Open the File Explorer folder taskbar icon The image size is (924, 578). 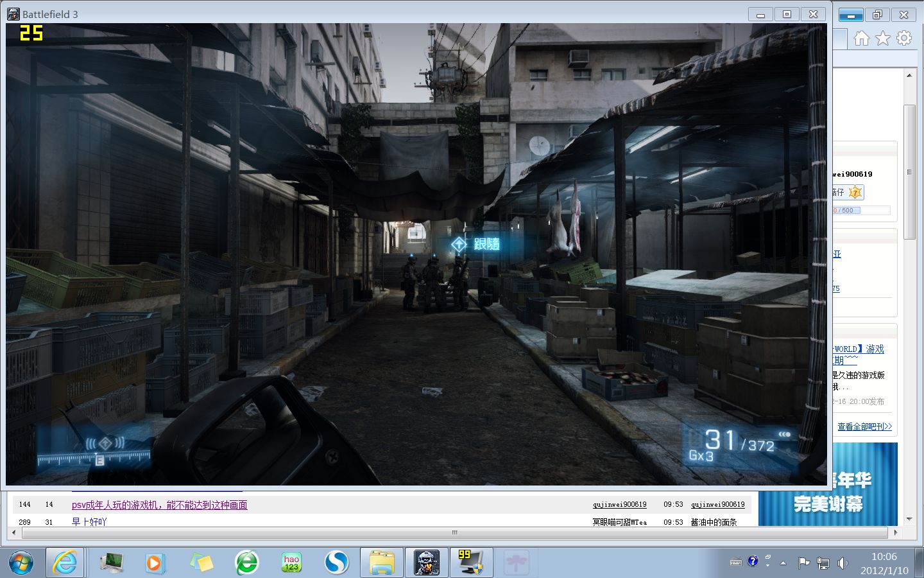point(382,563)
